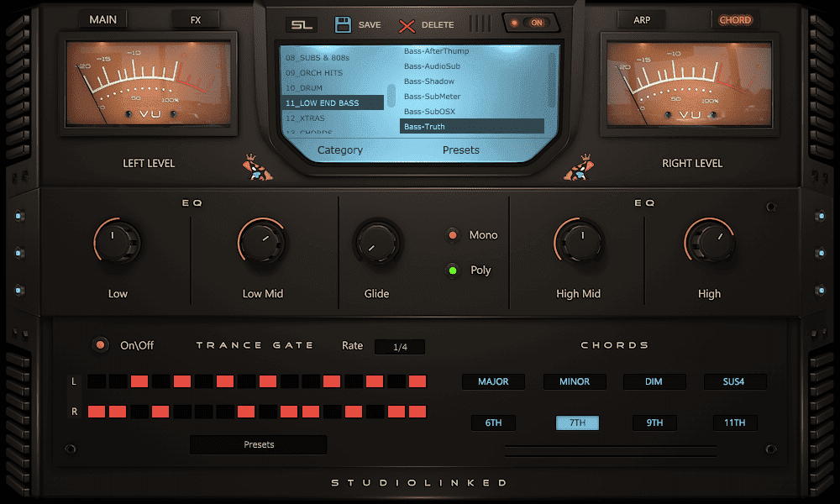840x504 pixels.
Task: Click the High Mid EQ knob
Action: [x=579, y=242]
